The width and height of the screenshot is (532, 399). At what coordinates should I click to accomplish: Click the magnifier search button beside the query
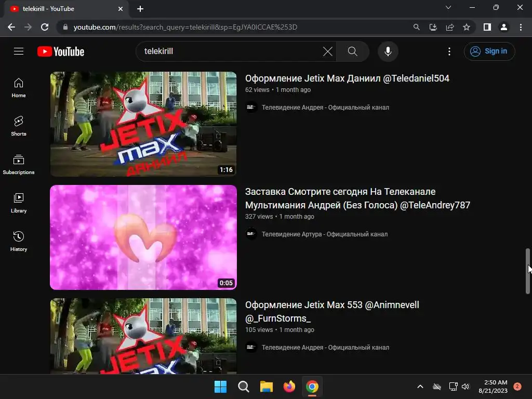click(x=353, y=51)
